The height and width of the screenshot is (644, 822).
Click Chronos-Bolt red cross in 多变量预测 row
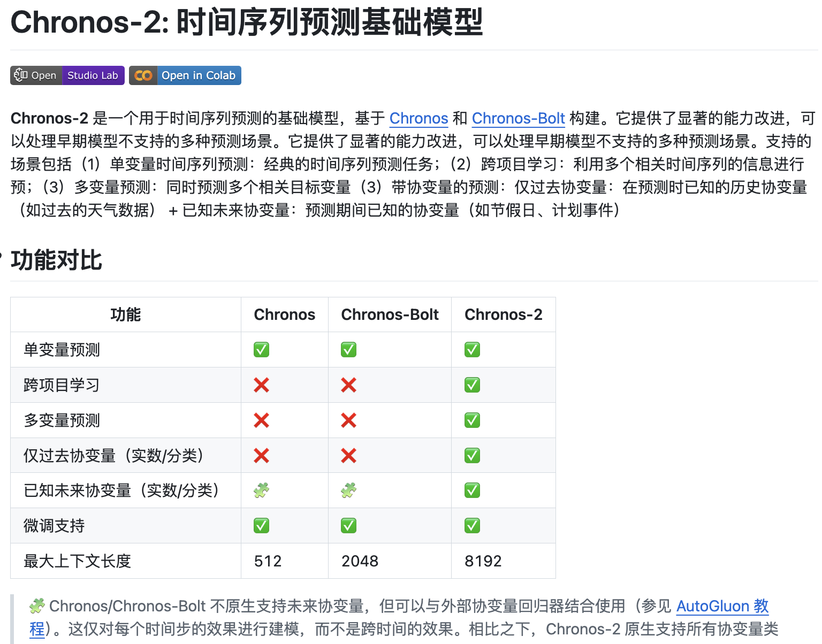pyautogui.click(x=348, y=420)
